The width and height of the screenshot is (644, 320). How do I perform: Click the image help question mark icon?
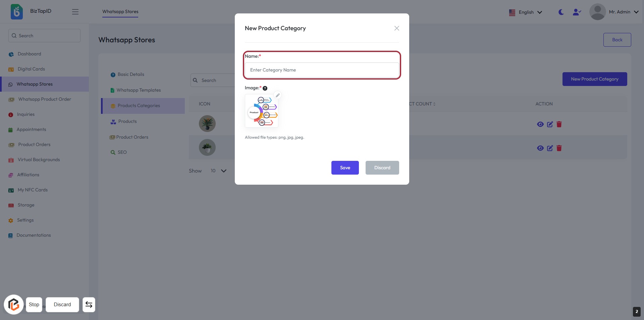click(265, 88)
